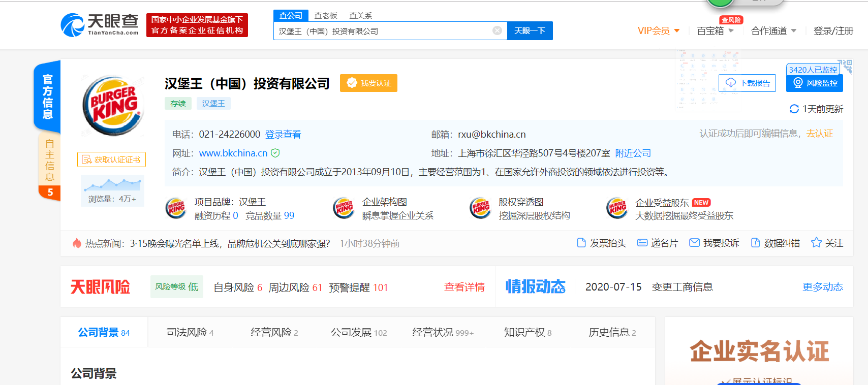The height and width of the screenshot is (385, 868).
Task: Open 历史信息 2 tab
Action: click(x=612, y=332)
